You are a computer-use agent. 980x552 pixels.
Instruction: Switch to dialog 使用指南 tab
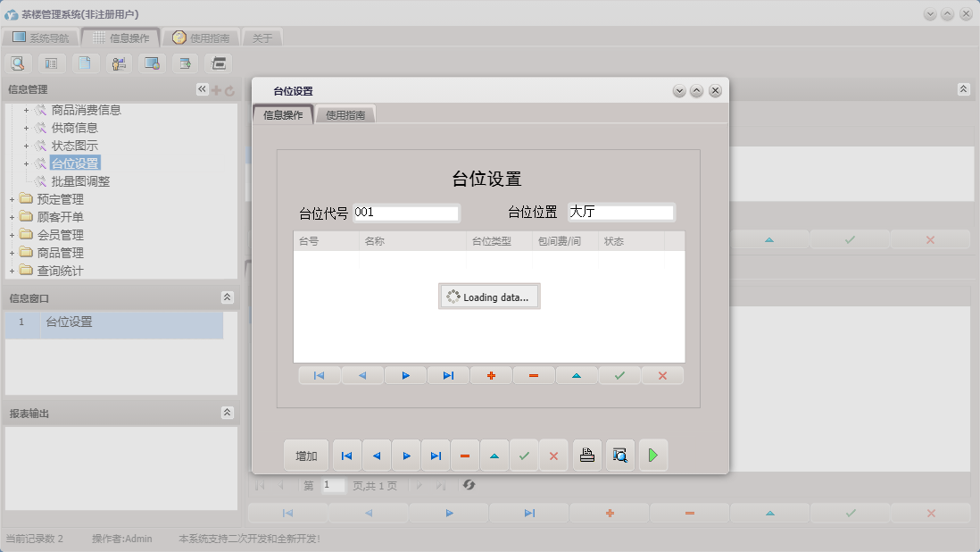point(345,114)
